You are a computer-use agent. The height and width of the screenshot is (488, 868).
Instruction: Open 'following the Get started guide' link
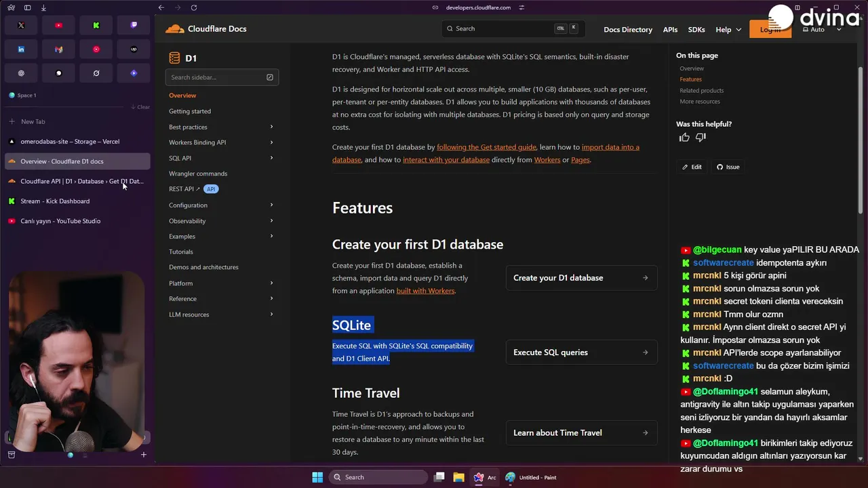coord(486,147)
